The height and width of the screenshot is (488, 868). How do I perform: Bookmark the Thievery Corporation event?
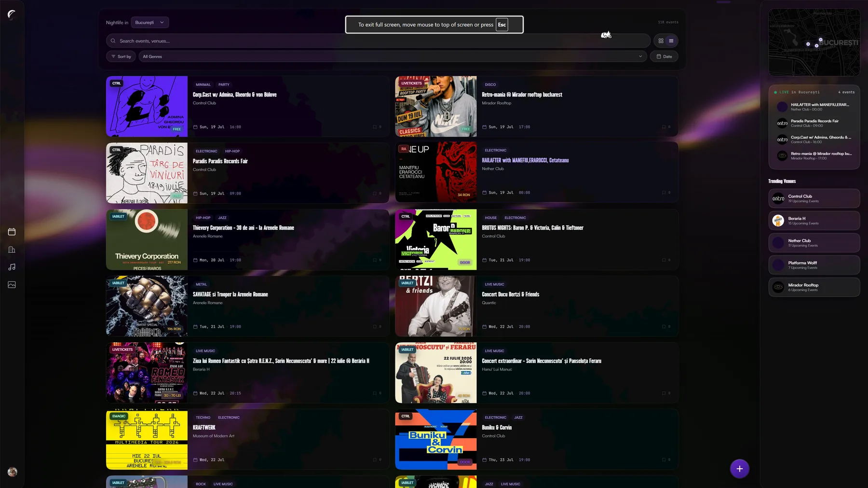[377, 260]
